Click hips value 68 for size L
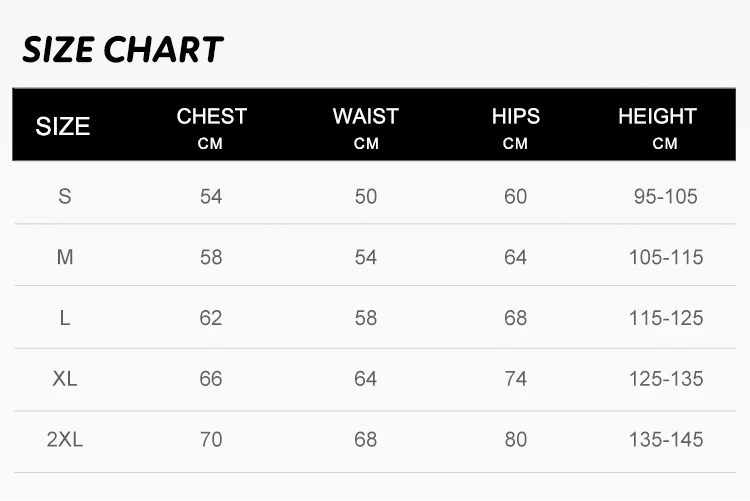Screen dimensions: 750x501 pyautogui.click(x=515, y=318)
